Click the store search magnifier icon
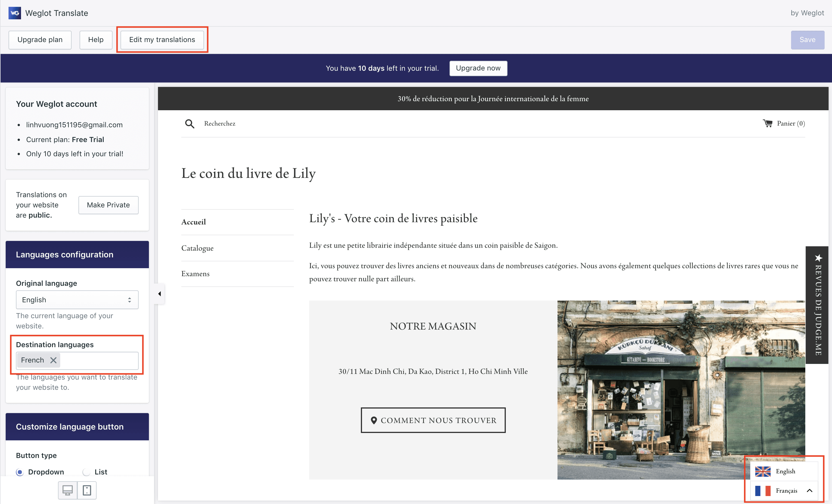 190,124
